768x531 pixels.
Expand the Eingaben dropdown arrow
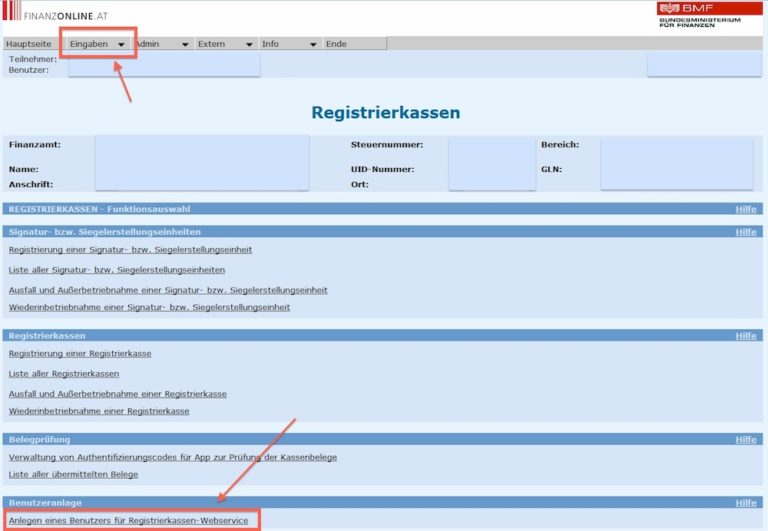(x=121, y=45)
